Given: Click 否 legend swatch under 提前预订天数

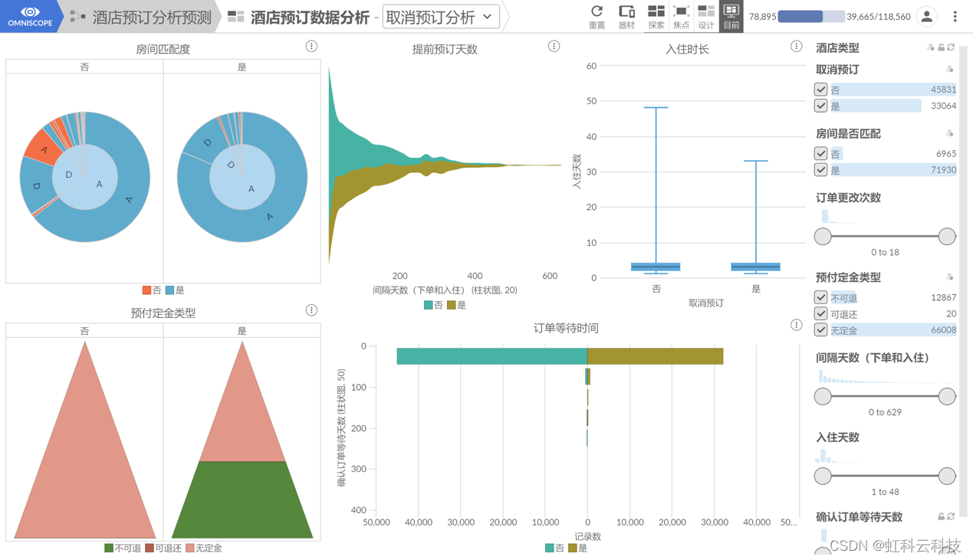Looking at the screenshot, I should pyautogui.click(x=429, y=305).
